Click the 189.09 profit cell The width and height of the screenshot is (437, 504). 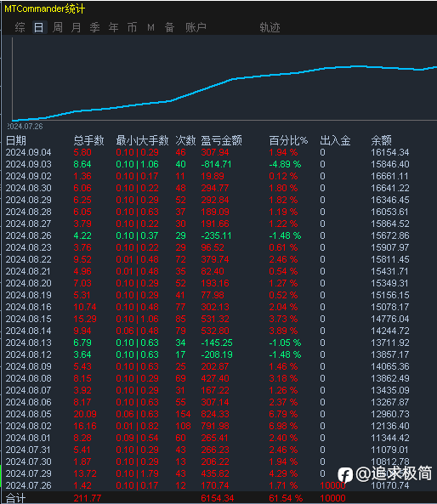pyautogui.click(x=215, y=212)
